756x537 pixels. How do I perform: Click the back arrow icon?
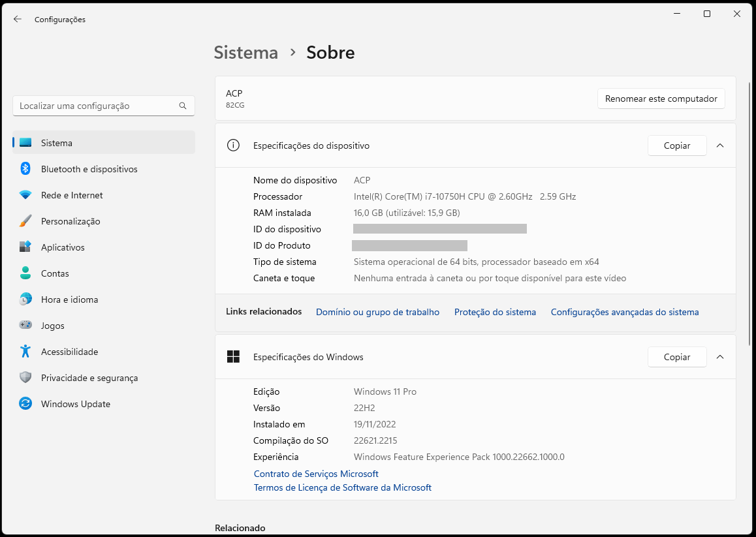pyautogui.click(x=18, y=20)
